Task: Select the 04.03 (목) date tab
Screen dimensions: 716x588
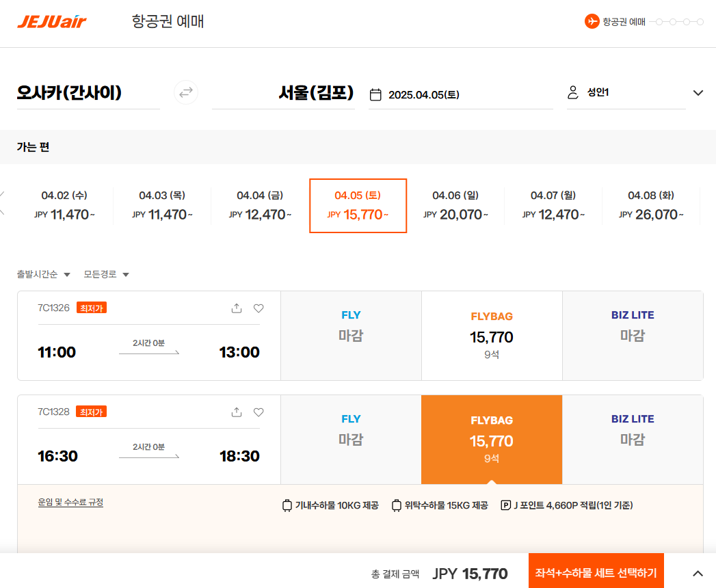Action: 162,205
